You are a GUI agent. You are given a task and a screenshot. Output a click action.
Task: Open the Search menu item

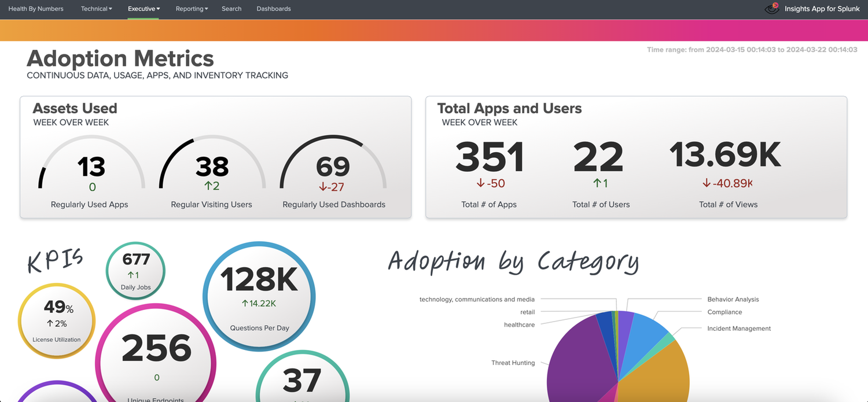pos(231,9)
